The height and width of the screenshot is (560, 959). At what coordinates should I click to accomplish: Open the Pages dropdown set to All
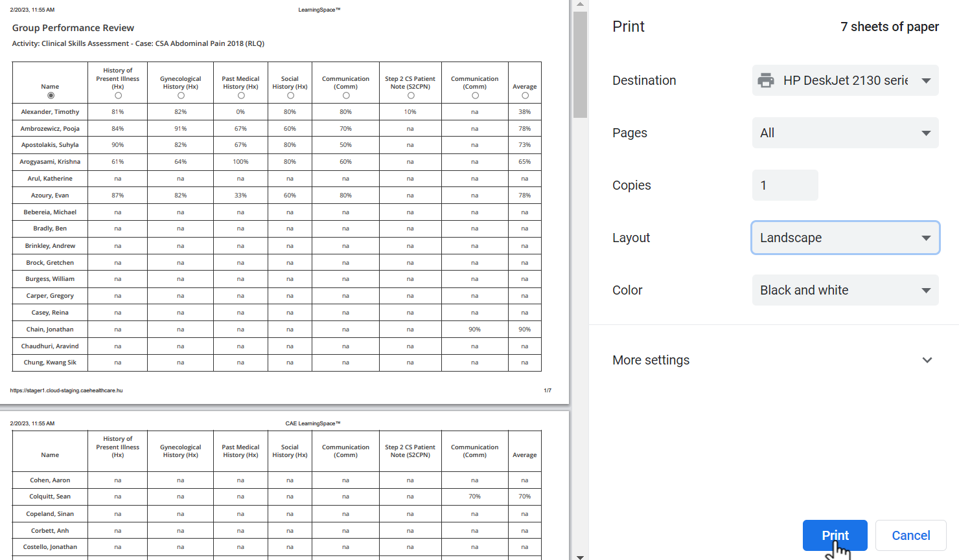[x=845, y=133]
